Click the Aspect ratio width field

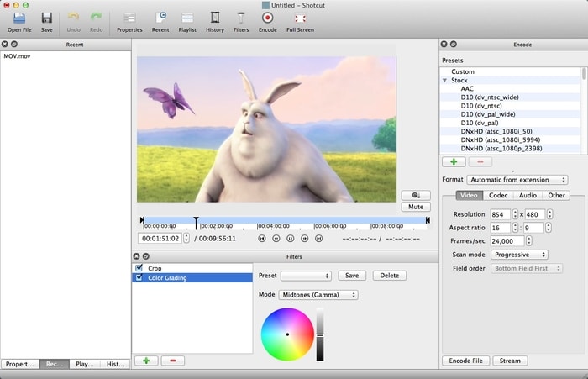click(x=501, y=228)
